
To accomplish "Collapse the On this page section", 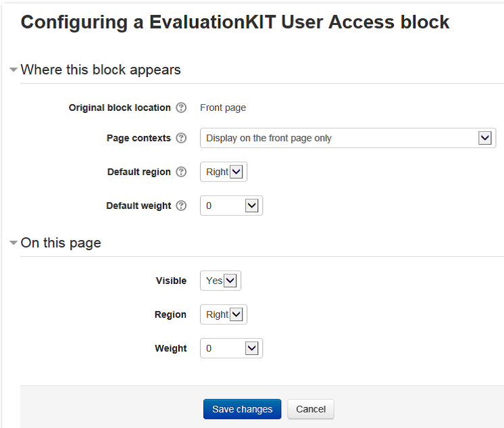I will pos(14,243).
